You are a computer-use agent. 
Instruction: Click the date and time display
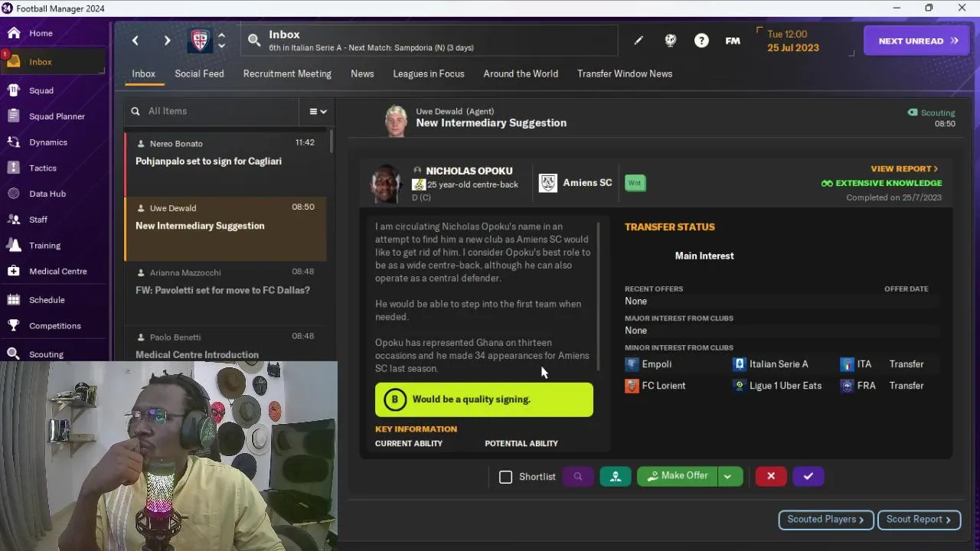(x=793, y=41)
